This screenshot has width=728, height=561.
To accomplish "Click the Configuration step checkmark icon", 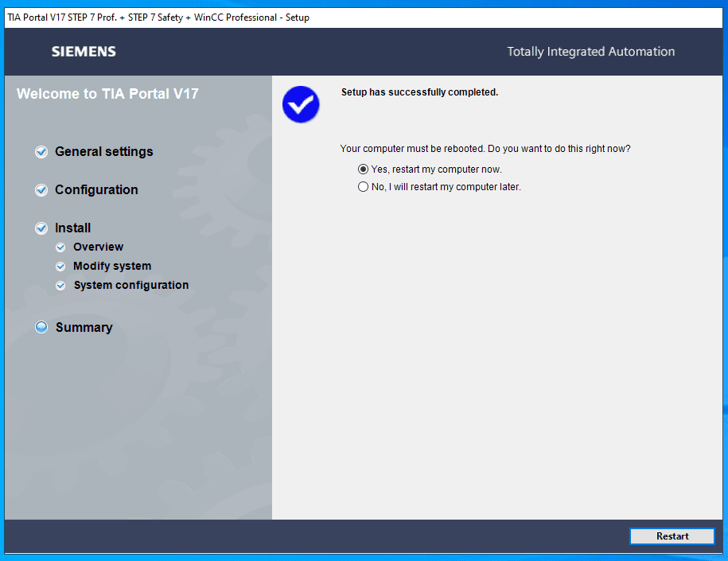I will pos(41,190).
